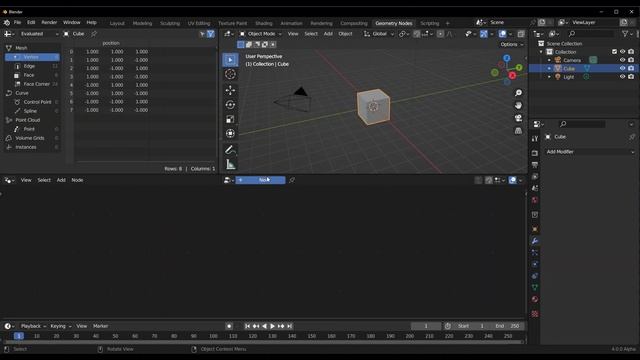Viewport: 640px width, 360px height.
Task: Disable Light in renders camera icon
Action: (631, 77)
